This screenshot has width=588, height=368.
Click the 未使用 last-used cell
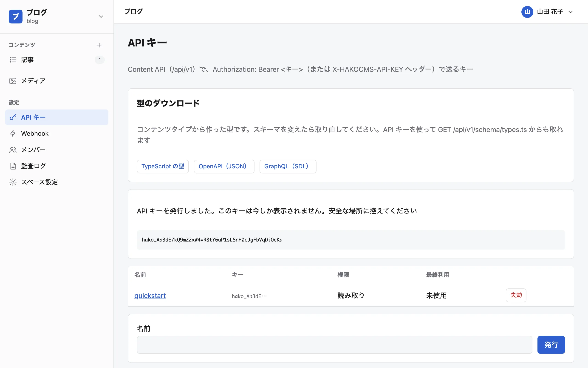point(436,296)
